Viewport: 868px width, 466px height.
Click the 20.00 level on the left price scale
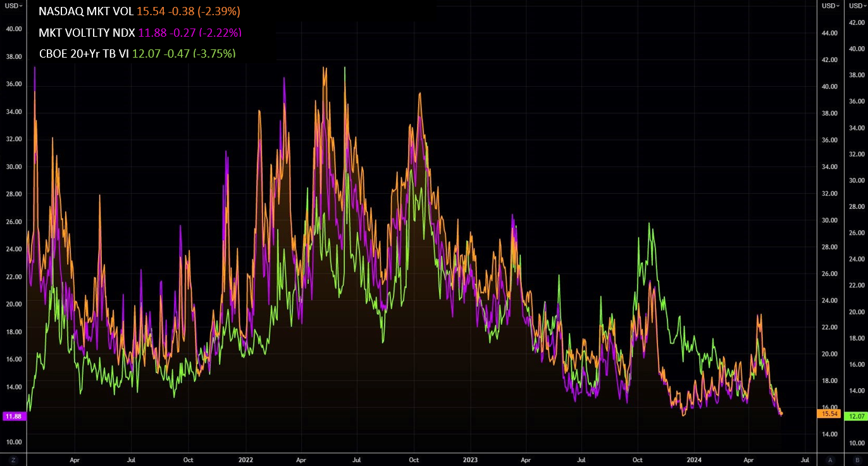(14, 305)
